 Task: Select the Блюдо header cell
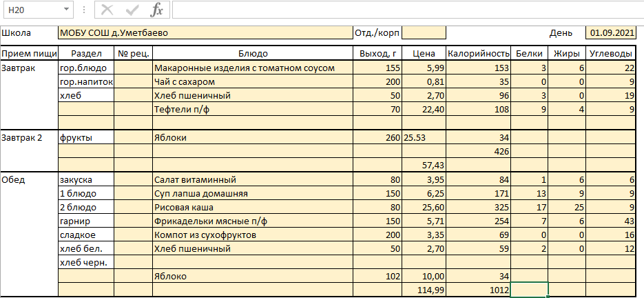253,54
